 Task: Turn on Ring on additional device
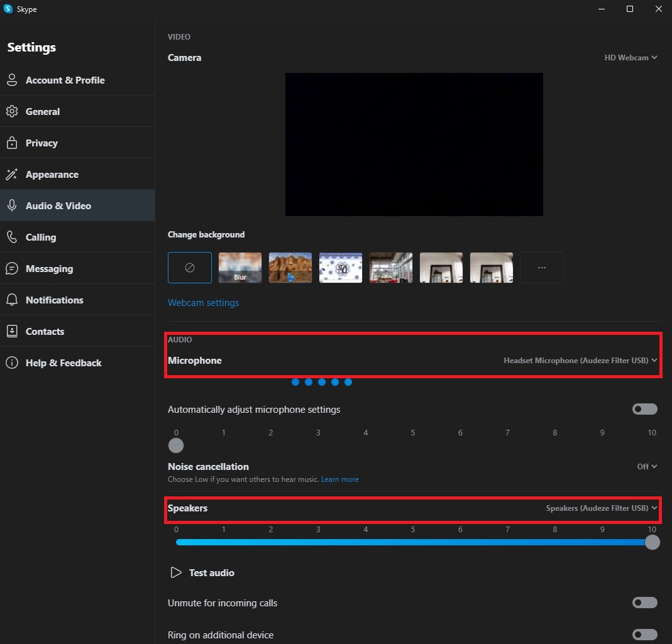(644, 635)
